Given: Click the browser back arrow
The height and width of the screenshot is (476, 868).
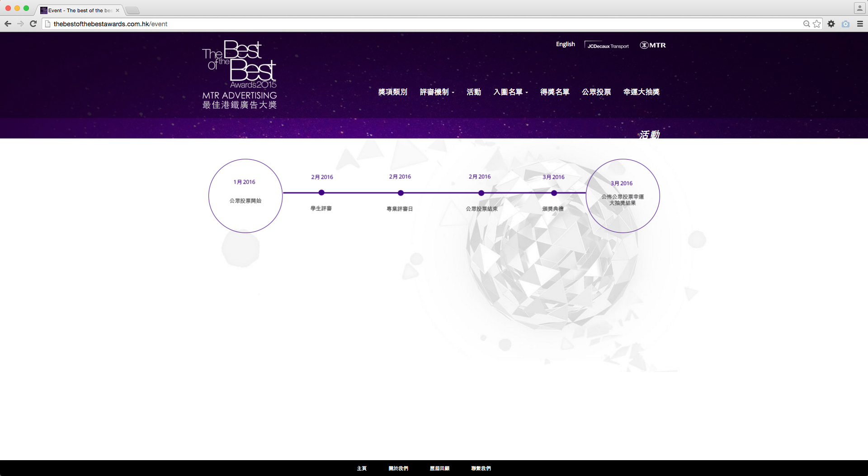Looking at the screenshot, I should [8, 24].
